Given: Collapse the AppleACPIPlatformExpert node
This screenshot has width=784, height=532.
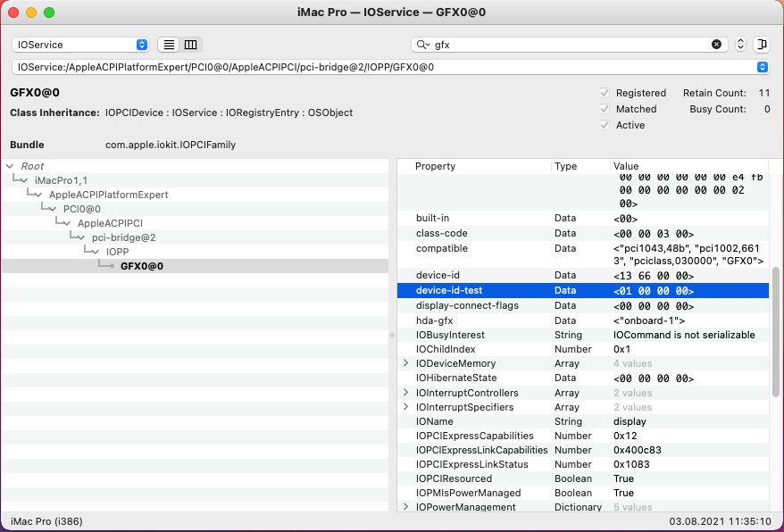Looking at the screenshot, I should (39, 195).
